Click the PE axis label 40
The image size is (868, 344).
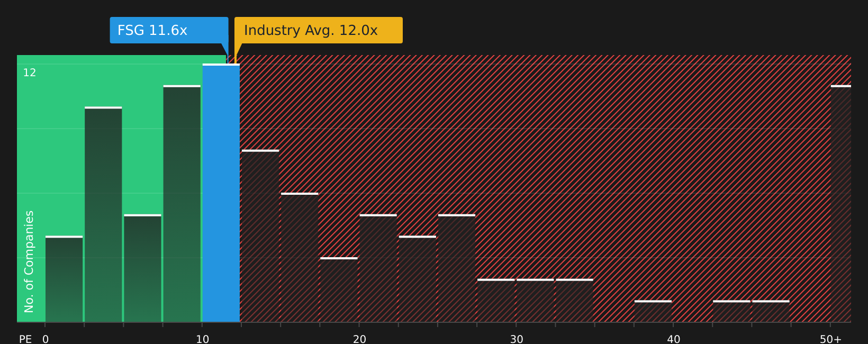[x=674, y=339]
